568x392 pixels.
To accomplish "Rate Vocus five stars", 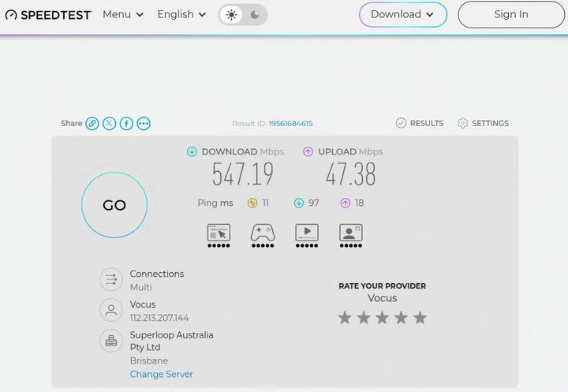I will [420, 318].
